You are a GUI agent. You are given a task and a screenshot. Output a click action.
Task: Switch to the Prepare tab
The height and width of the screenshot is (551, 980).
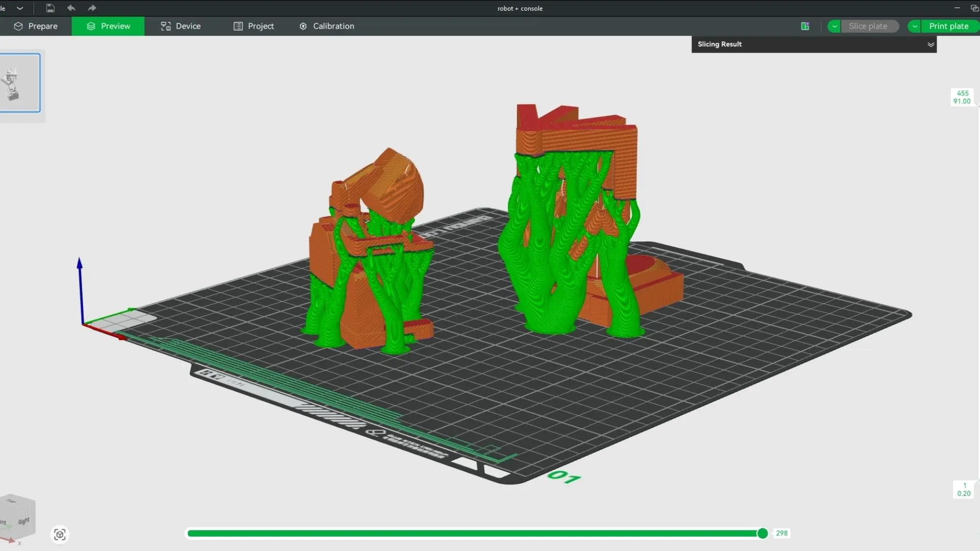click(x=36, y=26)
